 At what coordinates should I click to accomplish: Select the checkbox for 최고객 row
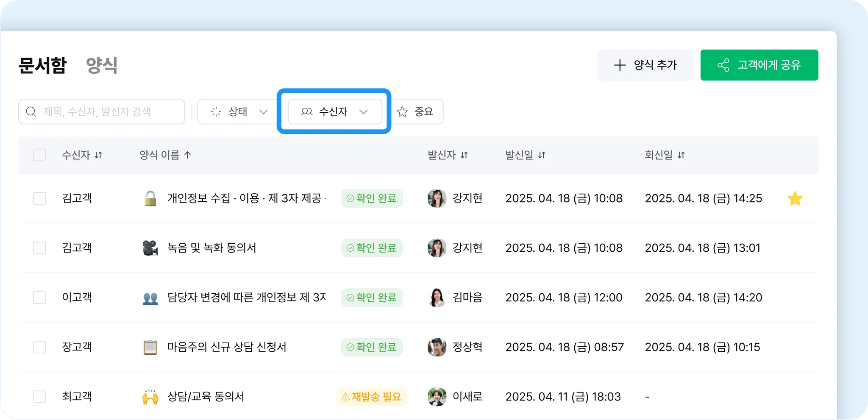click(x=39, y=397)
